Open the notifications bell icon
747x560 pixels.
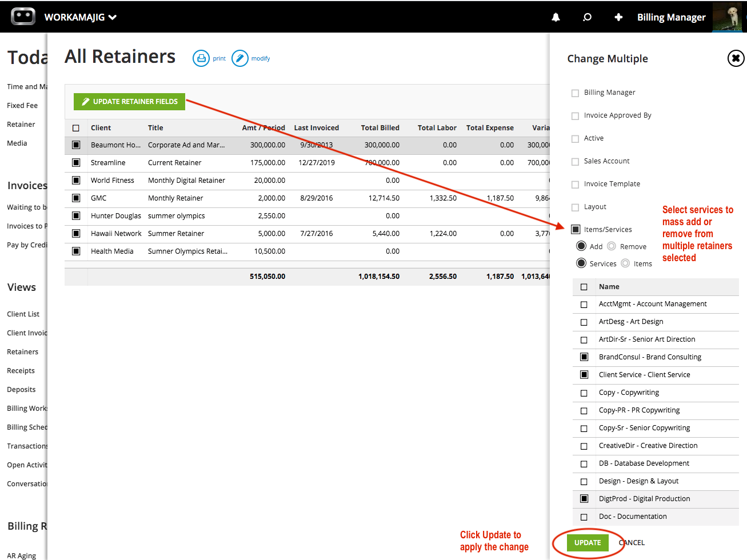click(x=556, y=17)
